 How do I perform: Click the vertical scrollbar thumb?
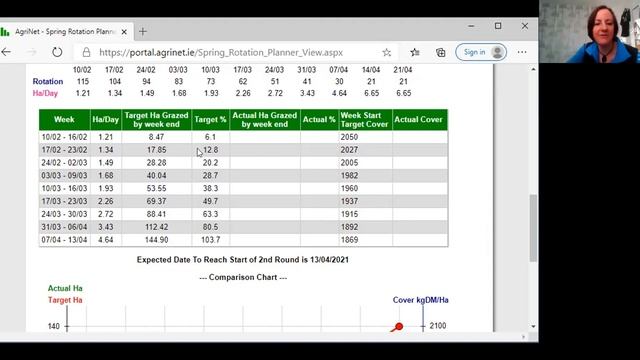pyautogui.click(x=533, y=228)
